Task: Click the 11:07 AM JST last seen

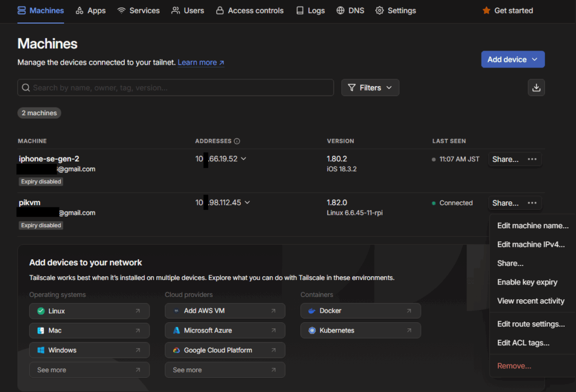Action: [x=459, y=159]
